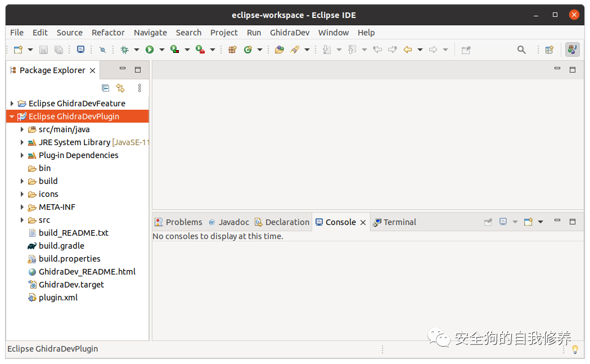
Task: Maximize the Console view
Action: [x=573, y=222]
